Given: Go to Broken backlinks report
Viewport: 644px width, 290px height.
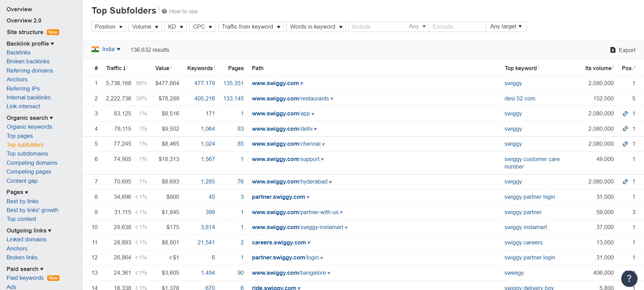Looking at the screenshot, I should (28, 61).
